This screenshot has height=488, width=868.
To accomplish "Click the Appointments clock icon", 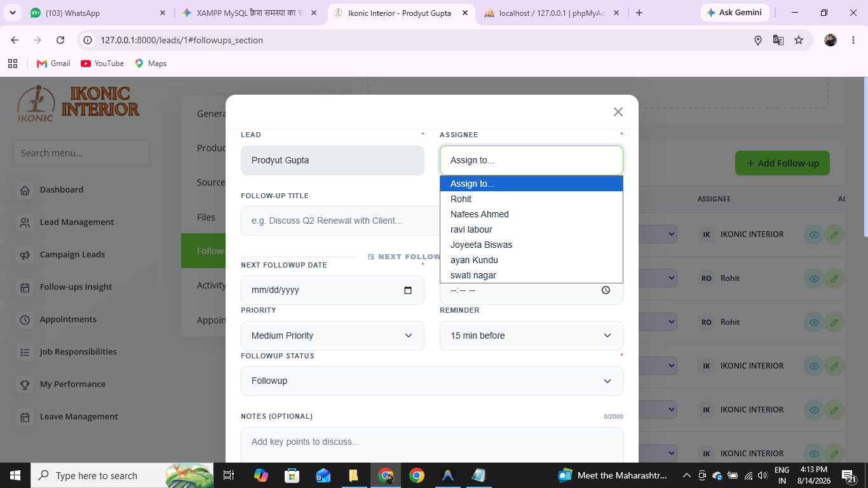I will click(25, 320).
